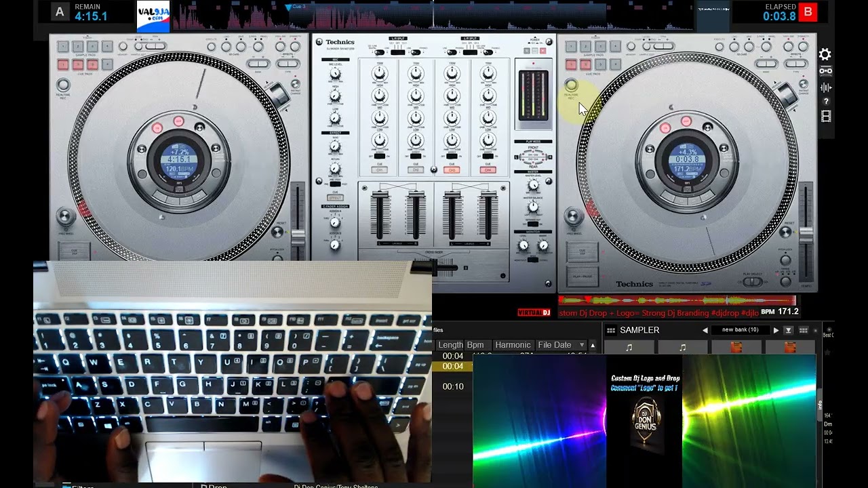This screenshot has width=868, height=488.
Task: Click the song overview waveform at top
Action: [433, 16]
